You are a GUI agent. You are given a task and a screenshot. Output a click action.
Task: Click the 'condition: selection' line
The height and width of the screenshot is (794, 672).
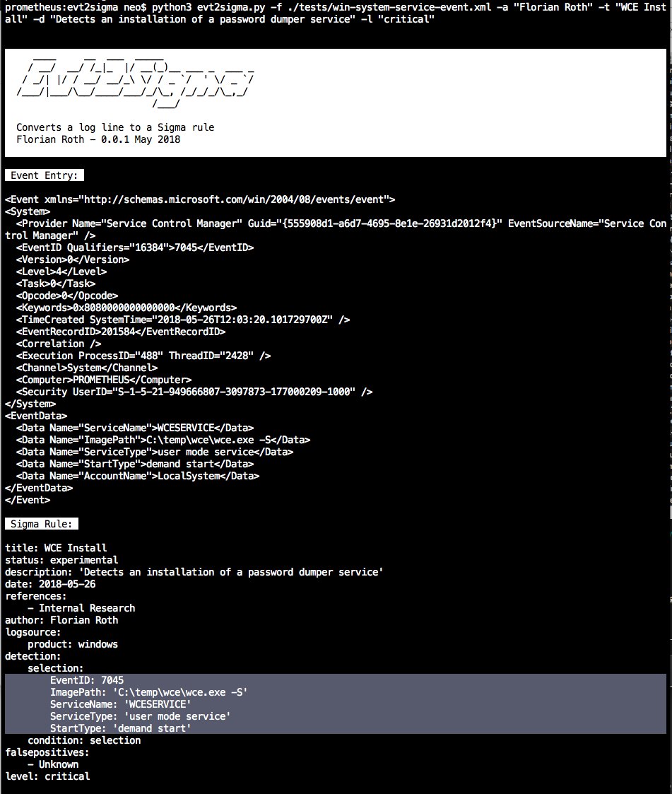84,740
